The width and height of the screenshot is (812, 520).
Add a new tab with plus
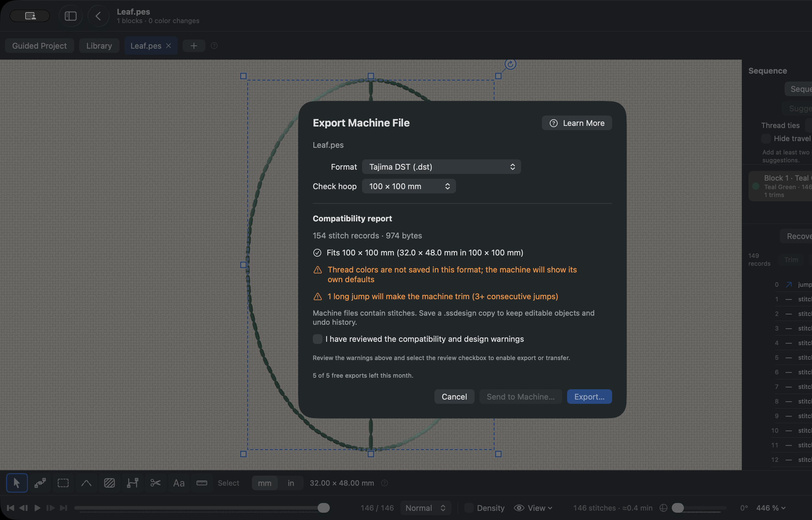click(x=194, y=46)
